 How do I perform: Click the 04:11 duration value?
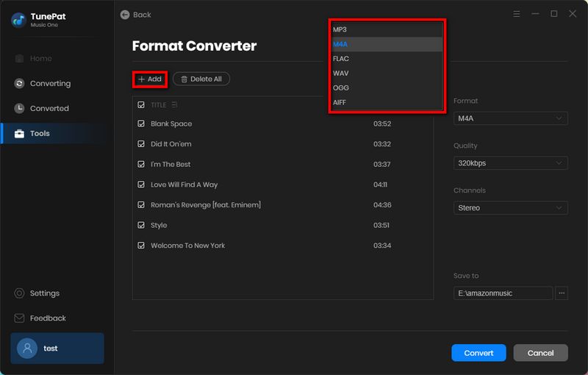380,185
